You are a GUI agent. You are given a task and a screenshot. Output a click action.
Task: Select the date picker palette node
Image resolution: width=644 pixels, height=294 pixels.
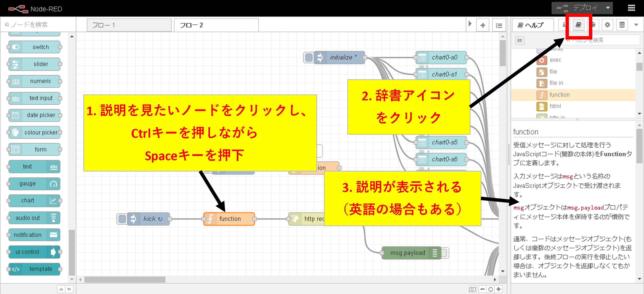[x=35, y=115]
